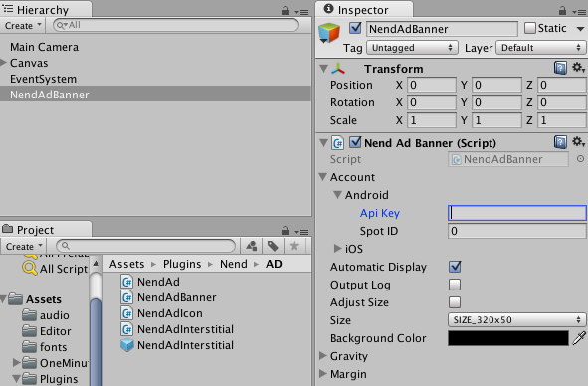Image resolution: width=588 pixels, height=386 pixels.
Task: Click Plugins in the breadcrumb path
Action: click(182, 264)
